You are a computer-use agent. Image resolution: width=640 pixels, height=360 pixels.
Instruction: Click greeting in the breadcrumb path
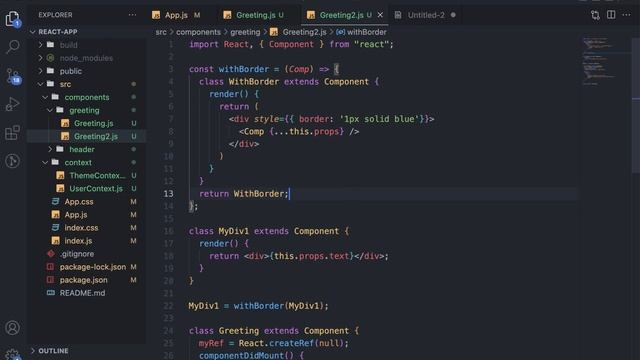(x=245, y=32)
